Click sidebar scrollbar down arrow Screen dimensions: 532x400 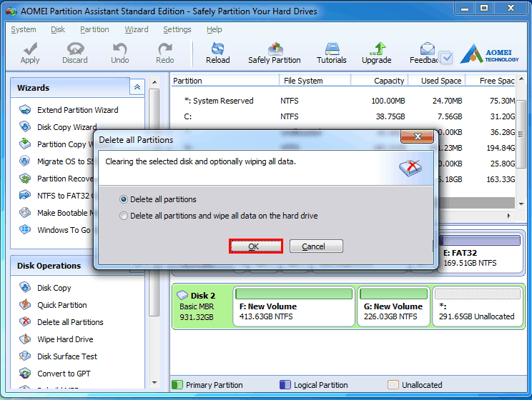coord(154,383)
